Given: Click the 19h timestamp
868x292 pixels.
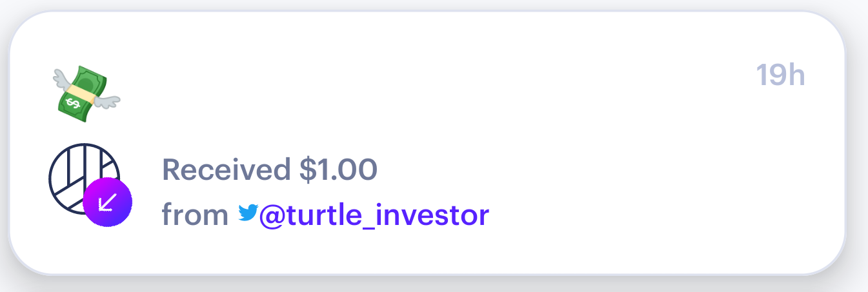Looking at the screenshot, I should click(781, 75).
